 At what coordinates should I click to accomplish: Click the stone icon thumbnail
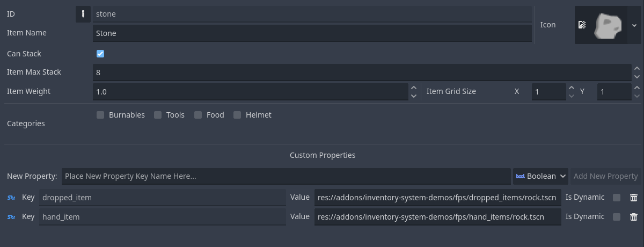[x=608, y=25]
